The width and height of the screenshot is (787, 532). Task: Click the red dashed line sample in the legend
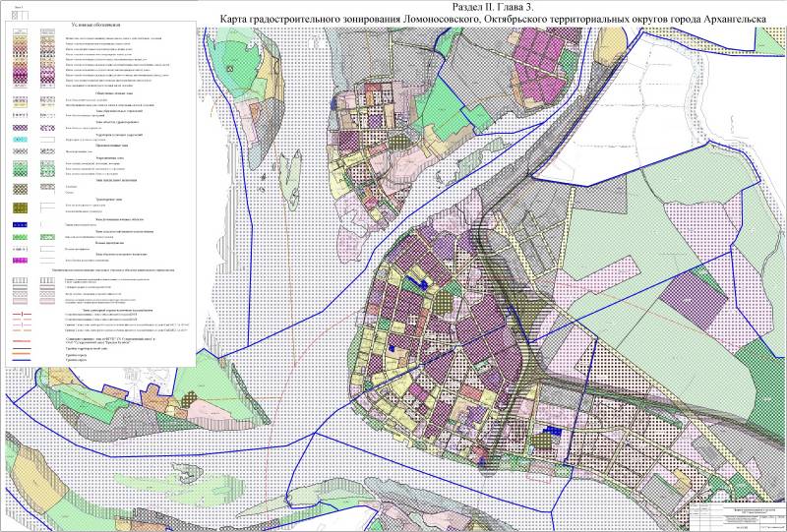[x=23, y=318]
